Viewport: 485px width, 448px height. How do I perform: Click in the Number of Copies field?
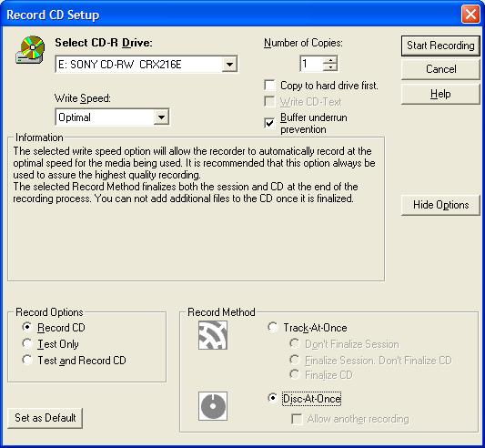(x=312, y=64)
